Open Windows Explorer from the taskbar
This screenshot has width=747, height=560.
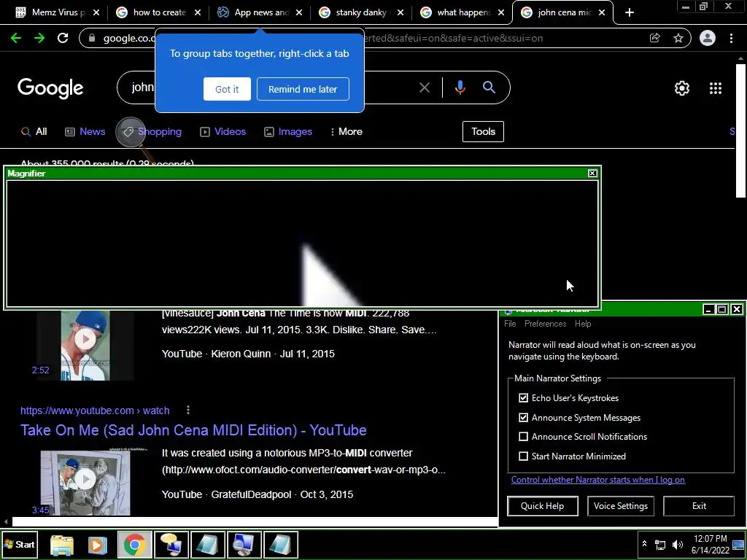(62, 545)
